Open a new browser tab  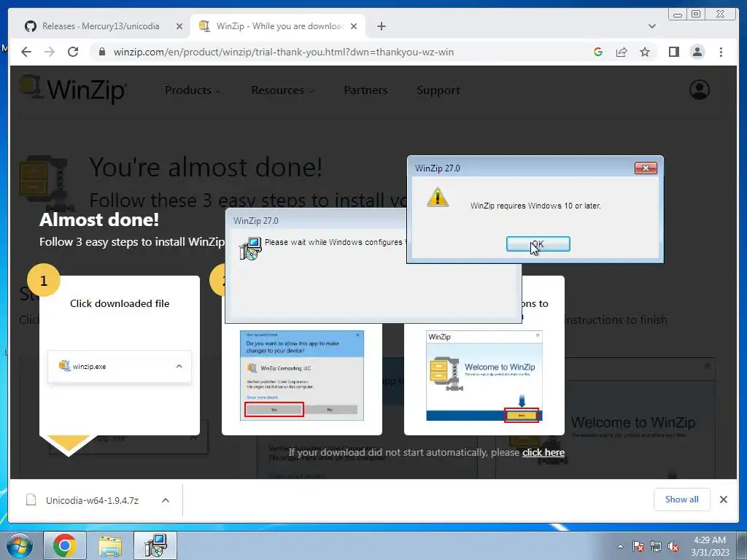tap(381, 26)
